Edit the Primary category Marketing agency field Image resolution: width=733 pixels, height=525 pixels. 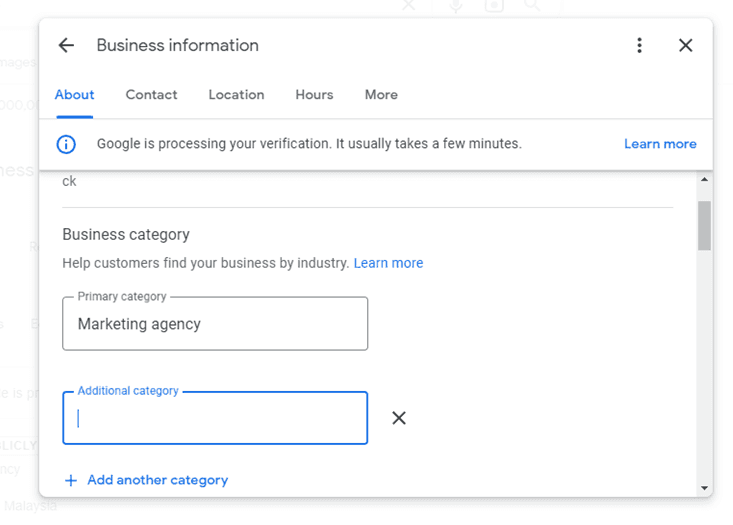tap(215, 324)
